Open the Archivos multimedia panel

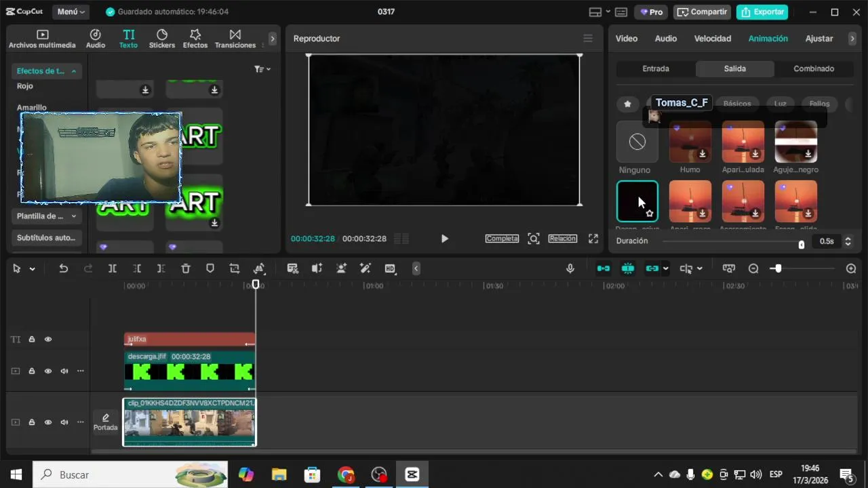coord(42,39)
